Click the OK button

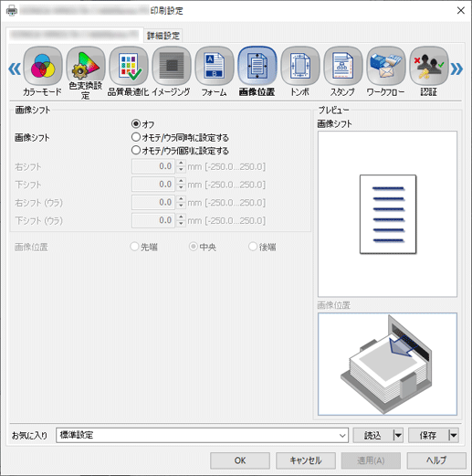240,460
